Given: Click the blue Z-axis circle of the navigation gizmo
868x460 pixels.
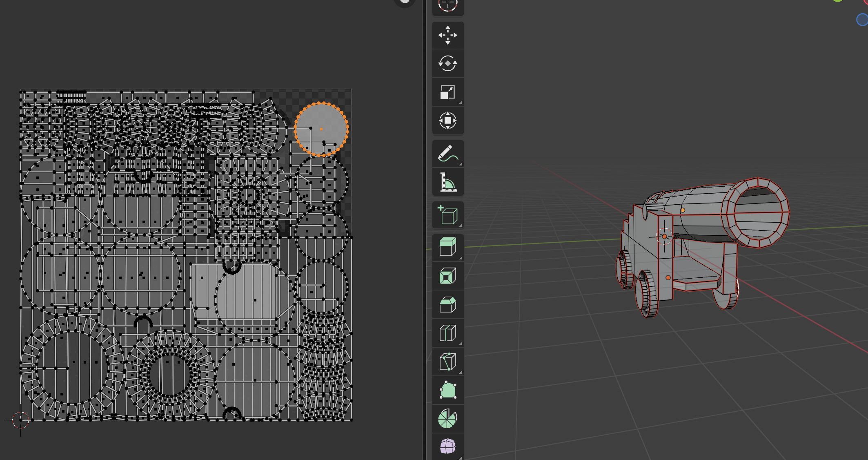Looking at the screenshot, I should pyautogui.click(x=862, y=20).
